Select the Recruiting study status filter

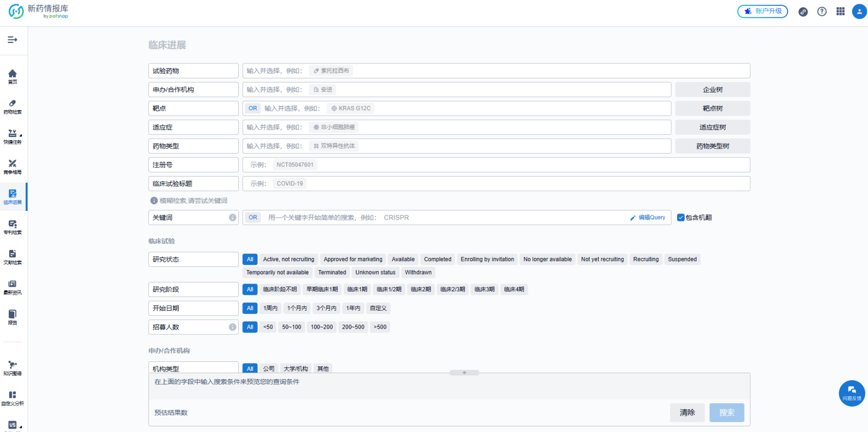(646, 260)
